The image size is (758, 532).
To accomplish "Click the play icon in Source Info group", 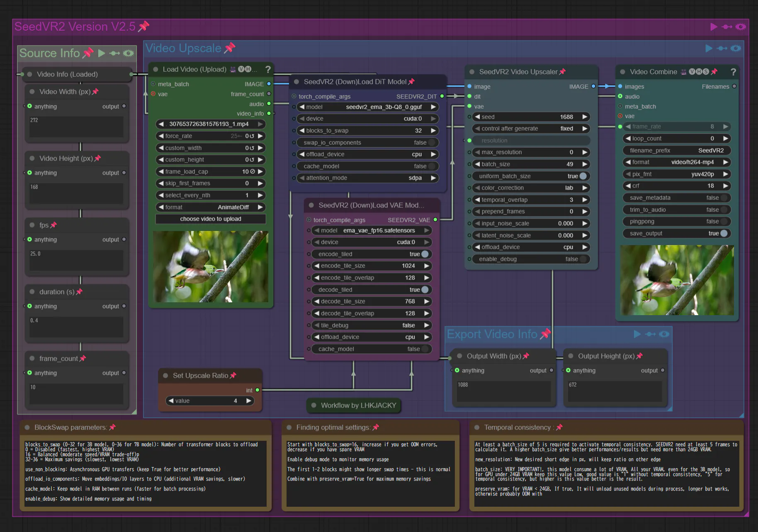I will tap(102, 53).
